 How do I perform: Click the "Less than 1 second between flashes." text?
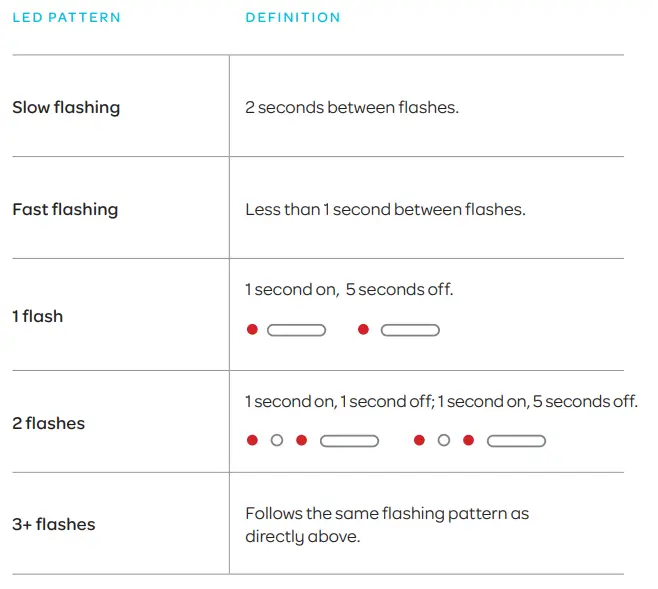[x=385, y=209]
